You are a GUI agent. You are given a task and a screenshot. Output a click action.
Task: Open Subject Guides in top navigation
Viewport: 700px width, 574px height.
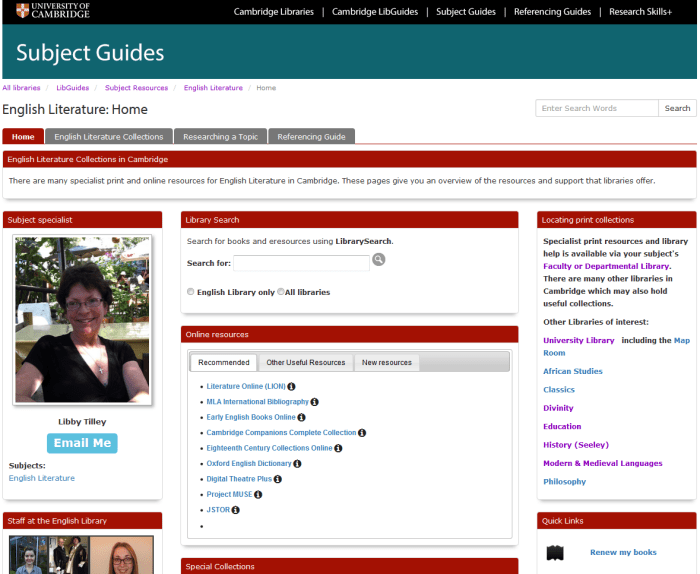point(466,12)
